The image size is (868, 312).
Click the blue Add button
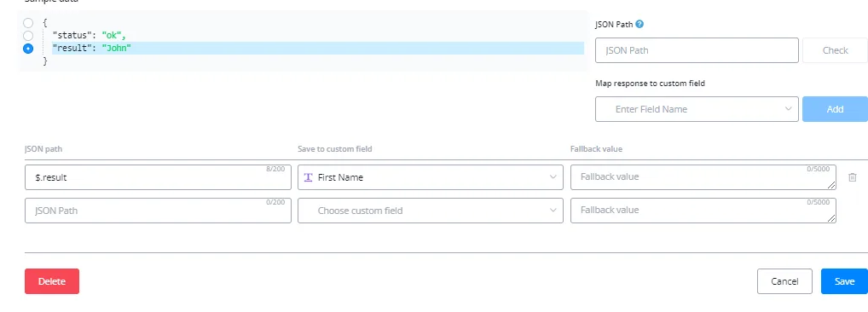[835, 109]
